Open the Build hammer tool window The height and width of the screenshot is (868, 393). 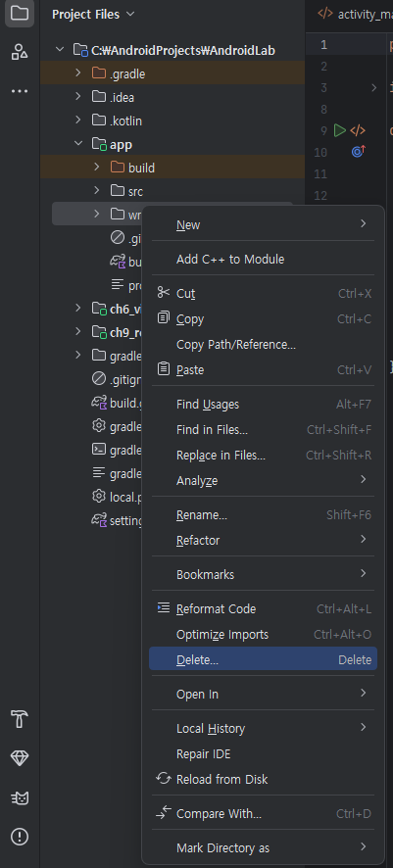(20, 719)
